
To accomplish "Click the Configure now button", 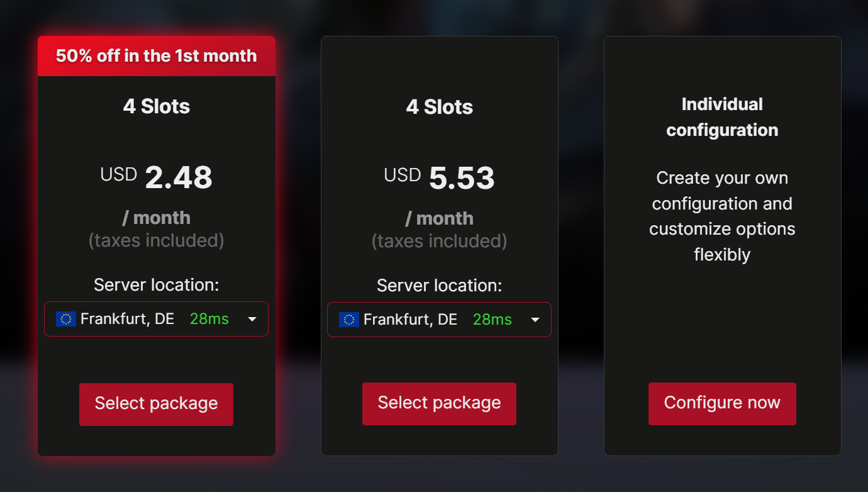I will pos(722,403).
